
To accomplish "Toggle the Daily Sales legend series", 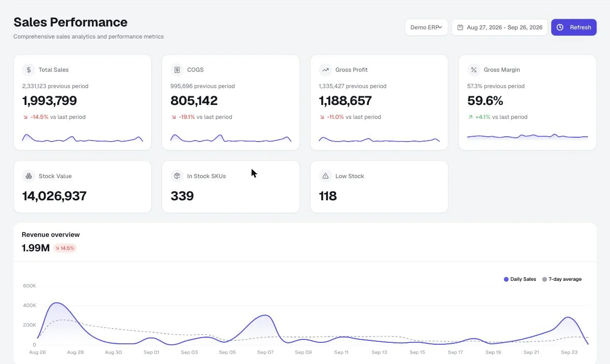I will coord(520,279).
